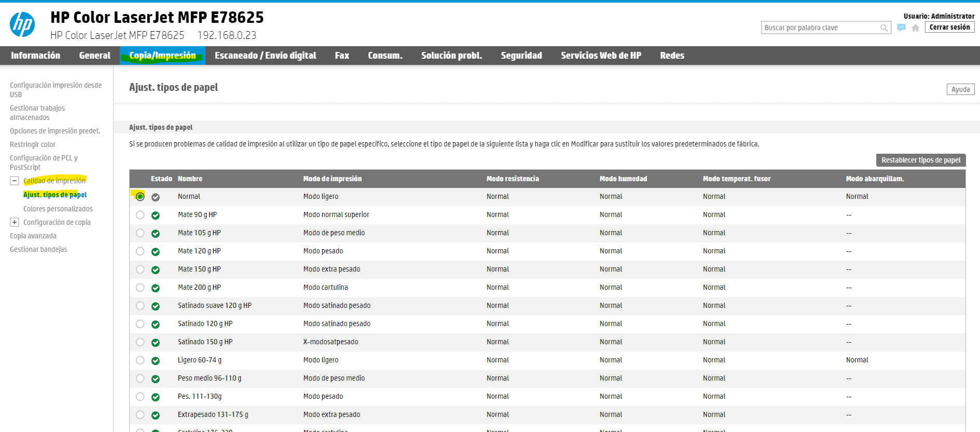Go to the home icon
This screenshot has width=980, height=432.
(x=916, y=28)
